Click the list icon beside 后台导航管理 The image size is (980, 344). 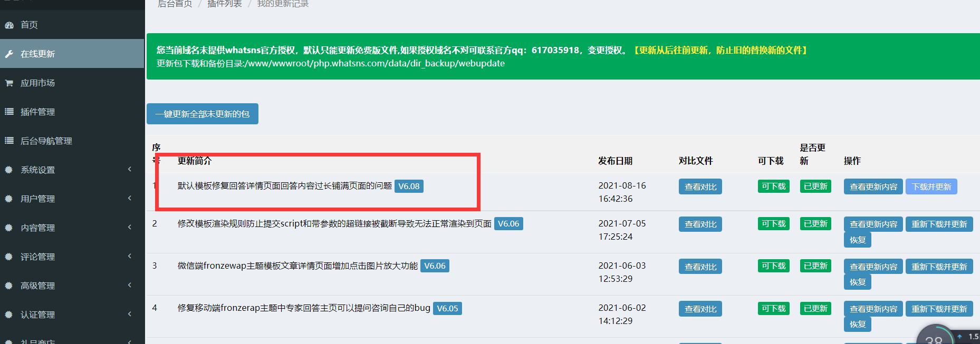click(x=9, y=141)
